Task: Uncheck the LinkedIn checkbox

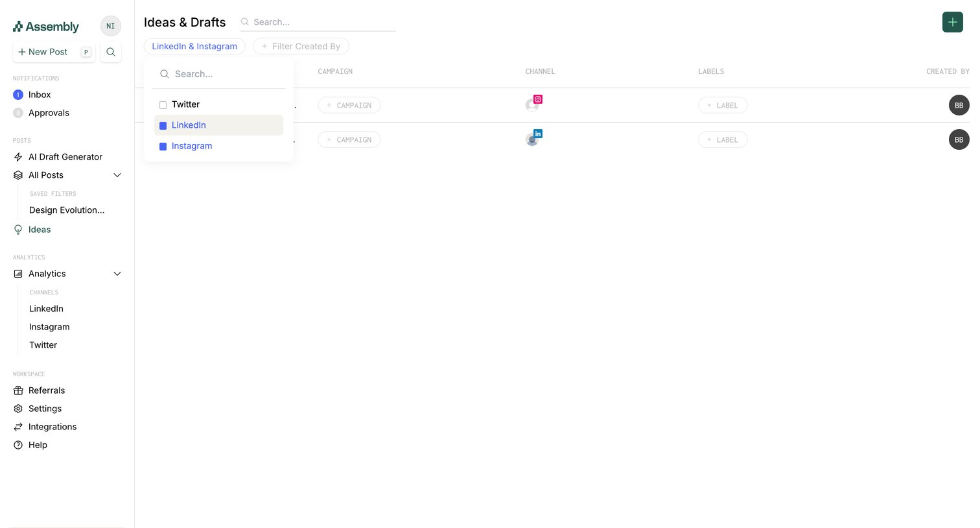Action: click(163, 126)
